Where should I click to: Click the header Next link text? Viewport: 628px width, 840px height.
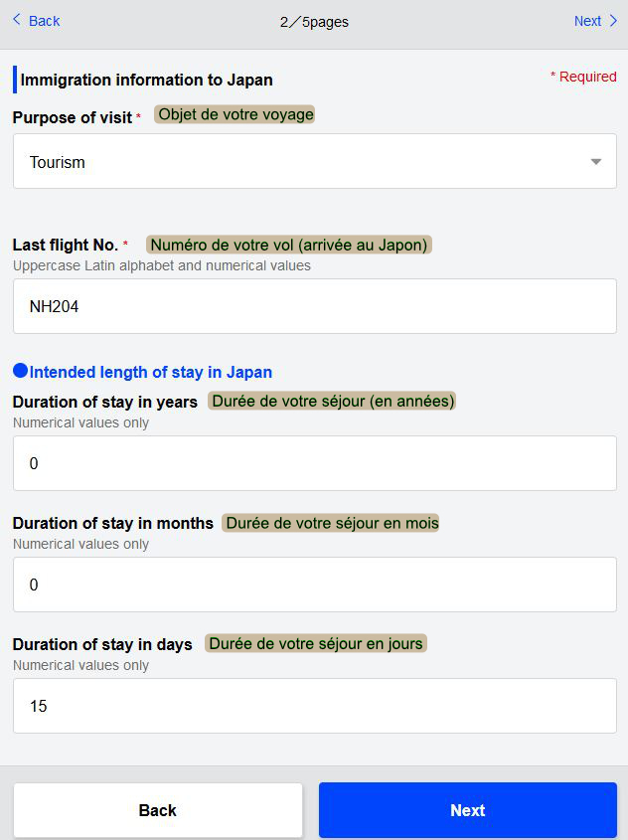pos(587,21)
